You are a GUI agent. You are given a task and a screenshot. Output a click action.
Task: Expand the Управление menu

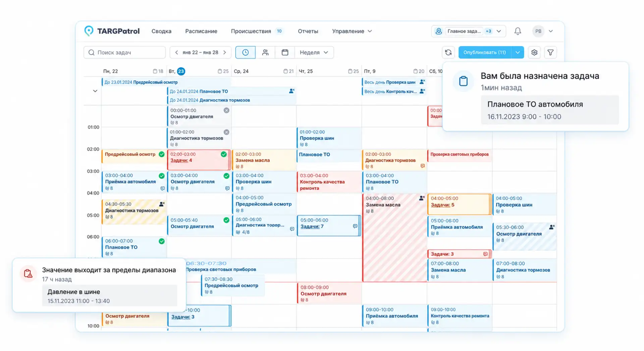(352, 31)
